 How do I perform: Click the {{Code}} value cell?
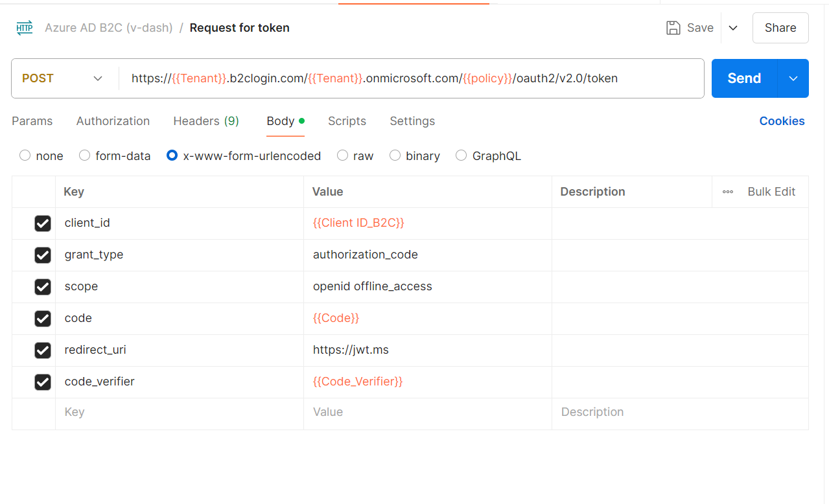point(428,319)
